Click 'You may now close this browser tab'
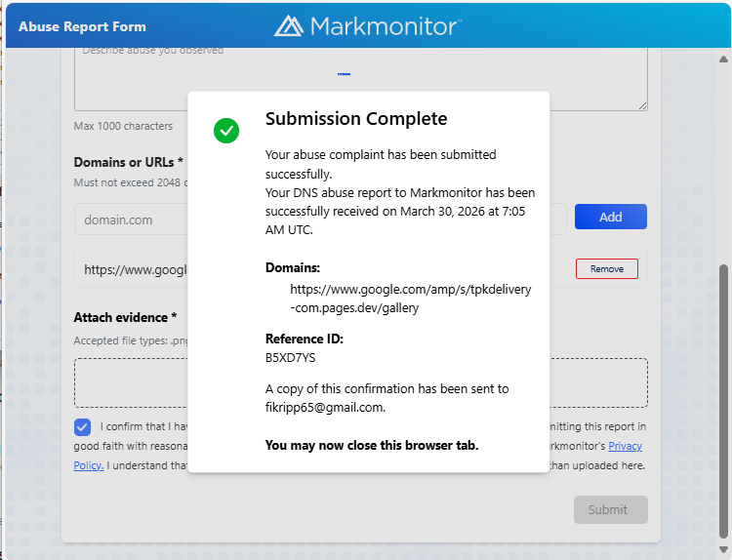Viewport: 732px width, 560px height. (372, 445)
